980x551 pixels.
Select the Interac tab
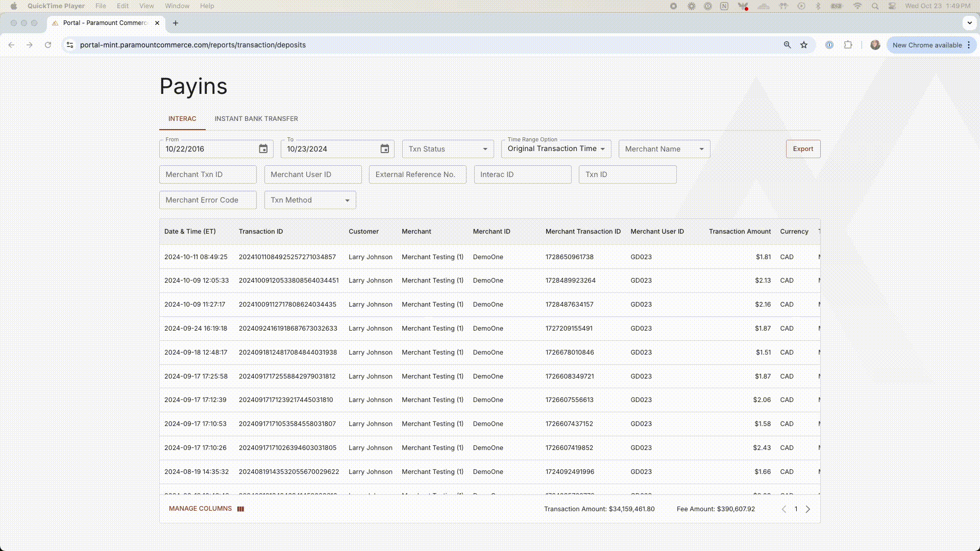[x=182, y=119]
